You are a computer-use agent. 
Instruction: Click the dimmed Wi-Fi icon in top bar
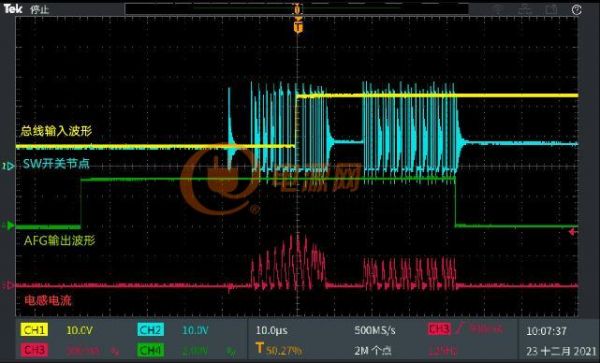coord(498,10)
